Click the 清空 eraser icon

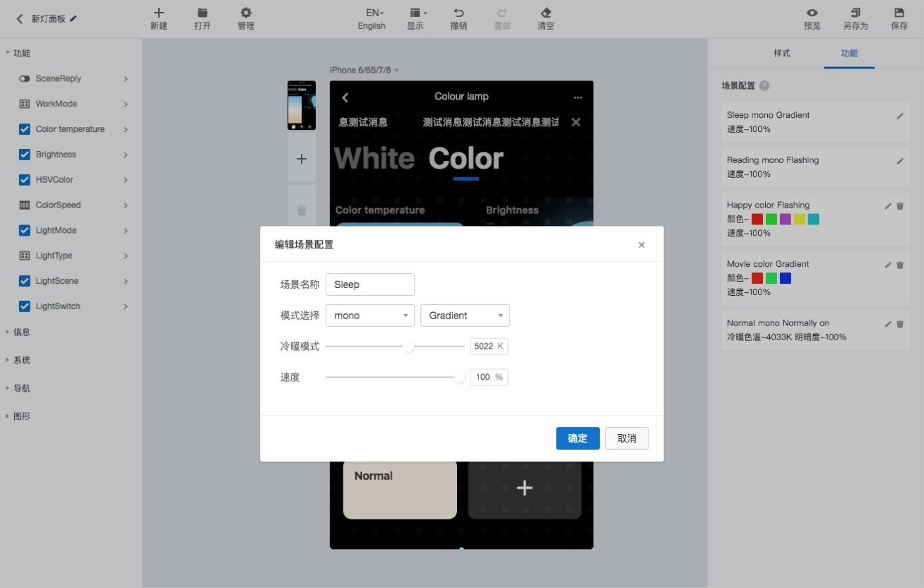[545, 13]
